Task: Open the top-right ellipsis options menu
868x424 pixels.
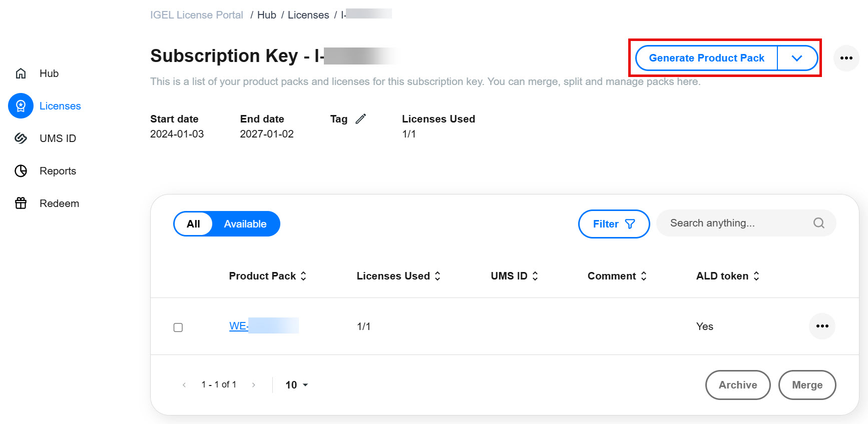Action: point(846,58)
